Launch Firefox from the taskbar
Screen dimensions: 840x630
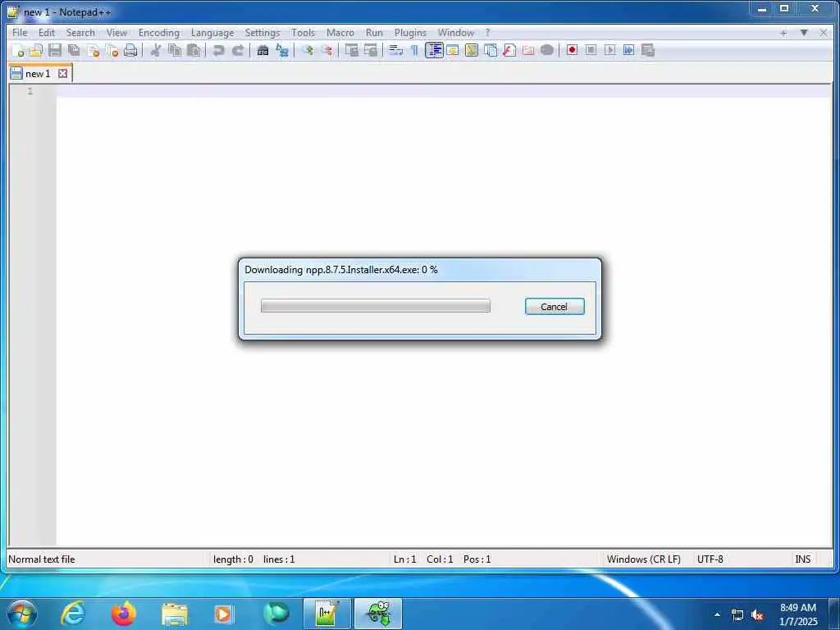click(x=124, y=614)
